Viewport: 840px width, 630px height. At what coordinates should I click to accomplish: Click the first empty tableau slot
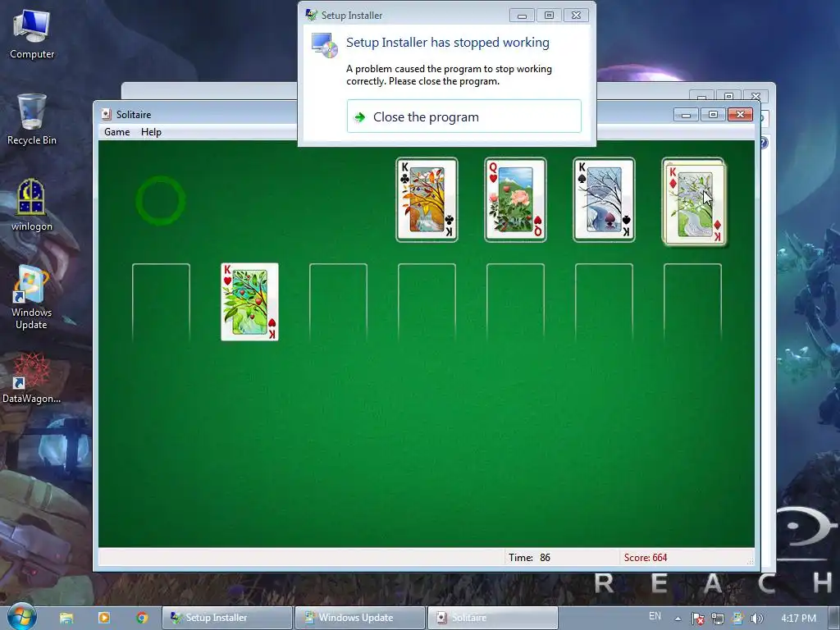click(x=162, y=302)
